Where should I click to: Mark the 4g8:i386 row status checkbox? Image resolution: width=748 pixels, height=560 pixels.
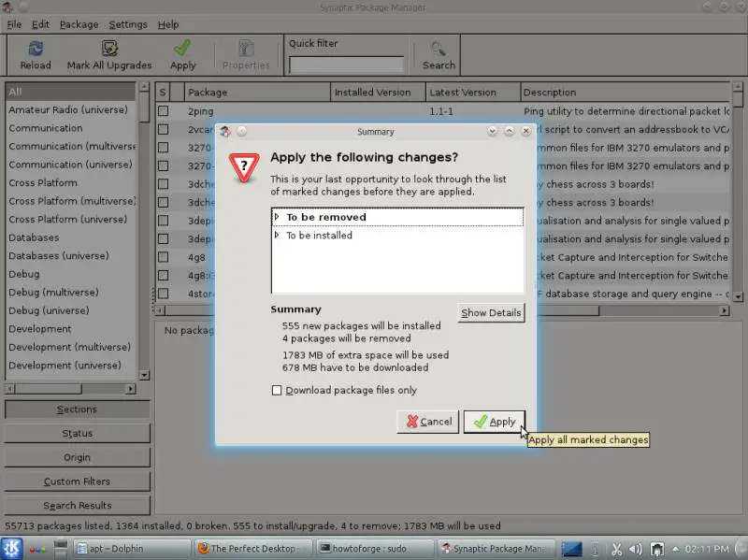coord(163,275)
